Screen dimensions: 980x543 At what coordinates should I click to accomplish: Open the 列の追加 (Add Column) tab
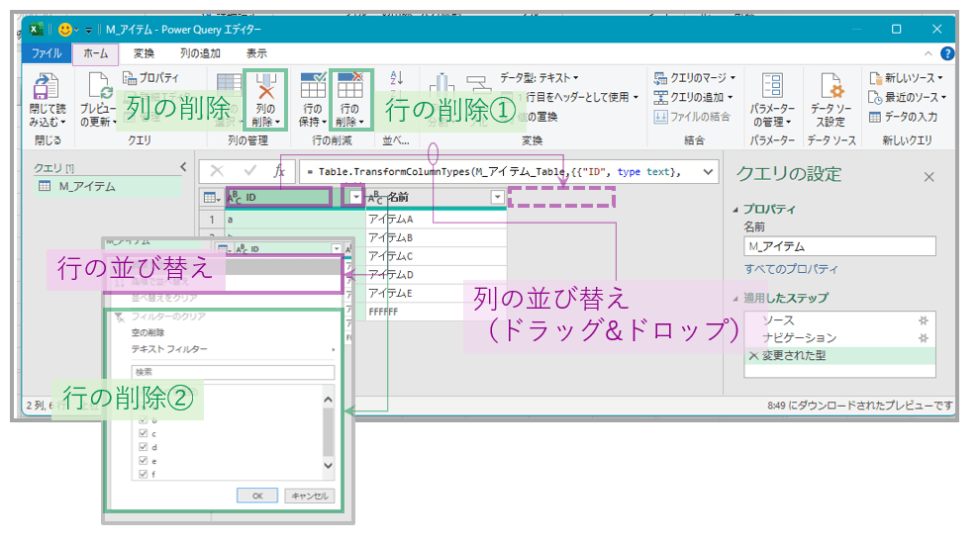coord(201,53)
